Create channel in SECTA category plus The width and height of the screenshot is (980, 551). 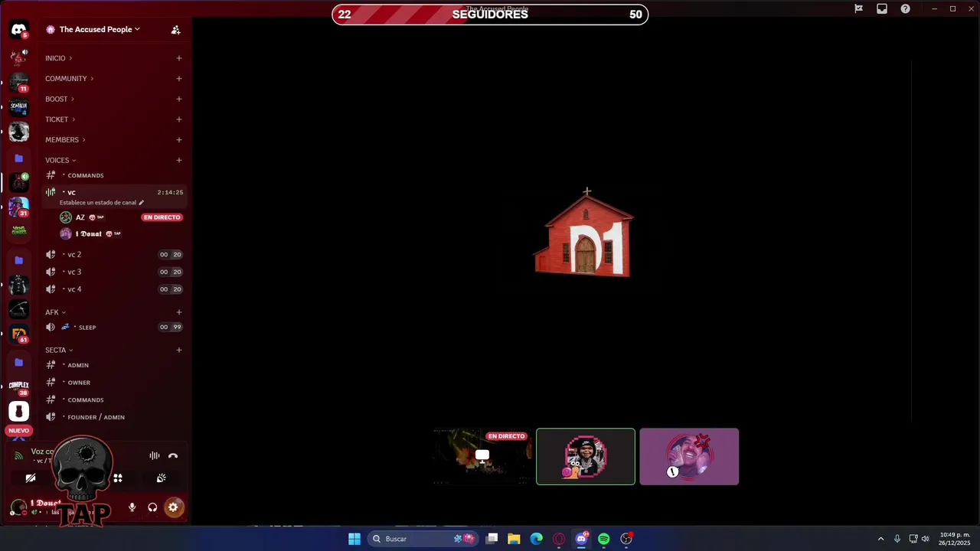tap(179, 350)
